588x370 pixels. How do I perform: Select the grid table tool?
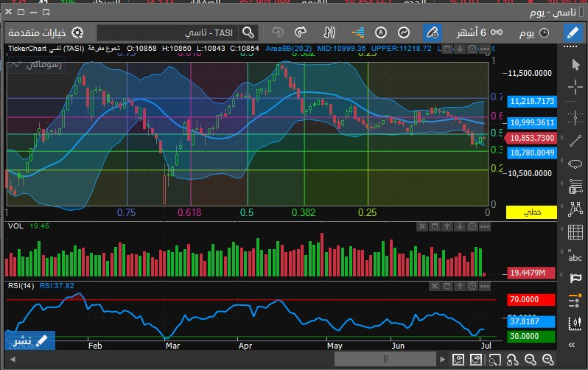pyautogui.click(x=575, y=232)
